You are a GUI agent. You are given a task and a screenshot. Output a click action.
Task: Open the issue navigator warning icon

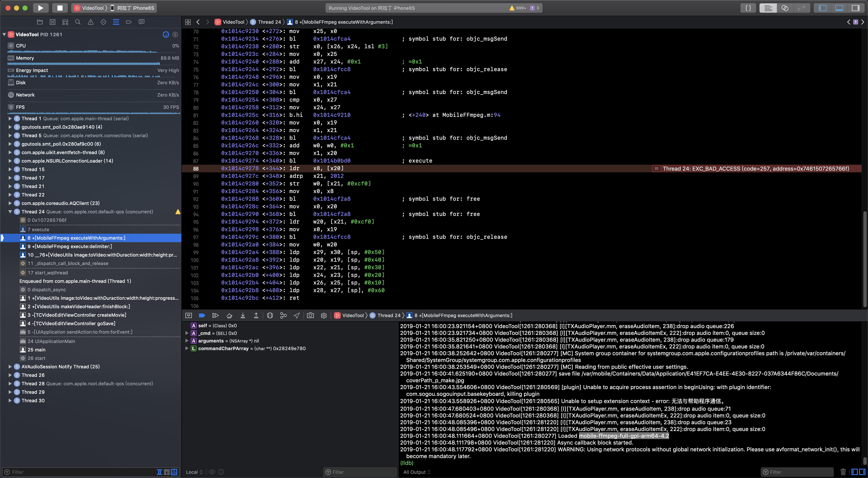pos(90,22)
